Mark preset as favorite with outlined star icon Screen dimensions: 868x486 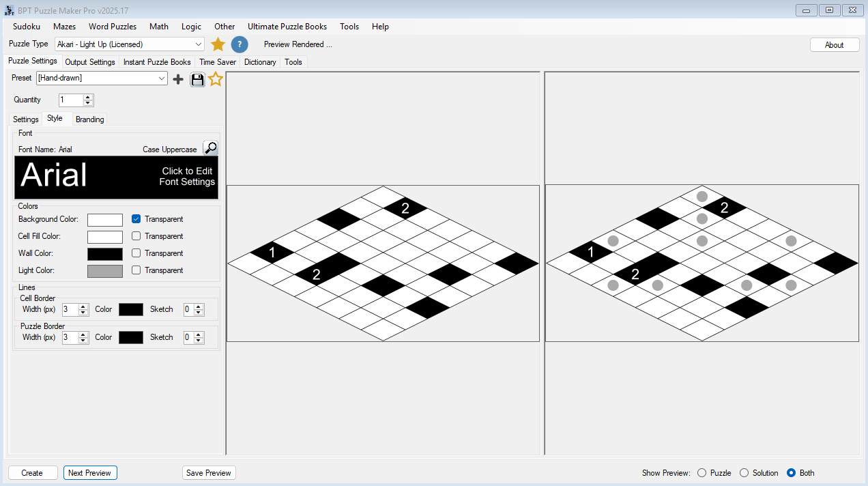(x=216, y=78)
